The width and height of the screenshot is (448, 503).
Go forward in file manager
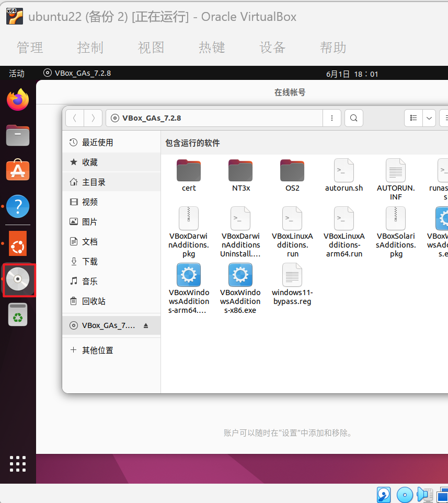(x=93, y=118)
